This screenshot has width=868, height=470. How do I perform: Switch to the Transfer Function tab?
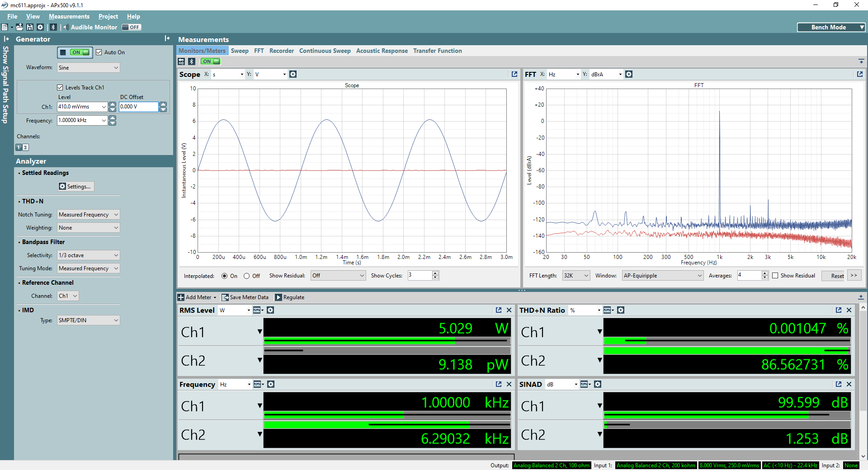(x=438, y=51)
